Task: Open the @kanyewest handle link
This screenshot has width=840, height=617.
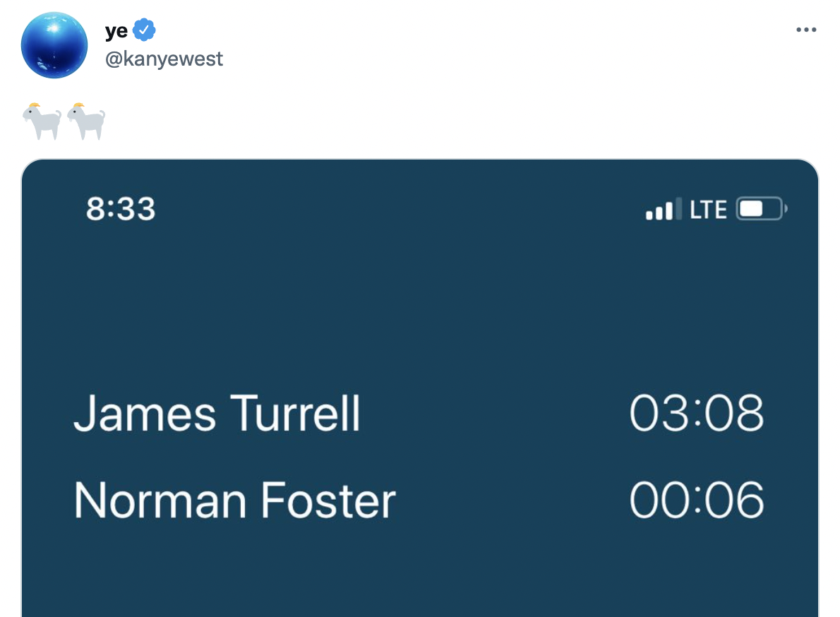Action: click(164, 59)
